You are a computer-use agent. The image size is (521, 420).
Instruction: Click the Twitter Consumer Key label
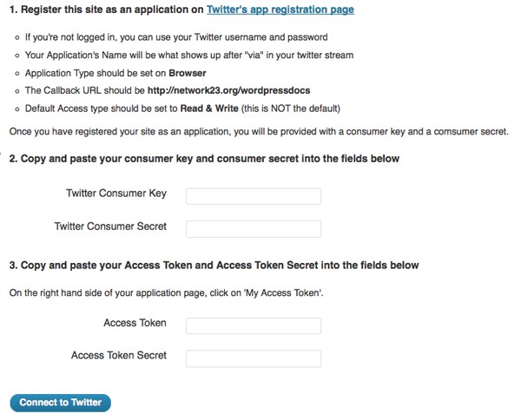(x=116, y=194)
